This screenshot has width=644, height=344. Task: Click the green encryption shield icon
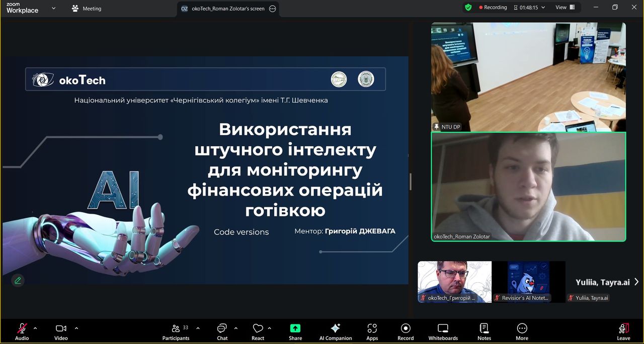pos(468,8)
